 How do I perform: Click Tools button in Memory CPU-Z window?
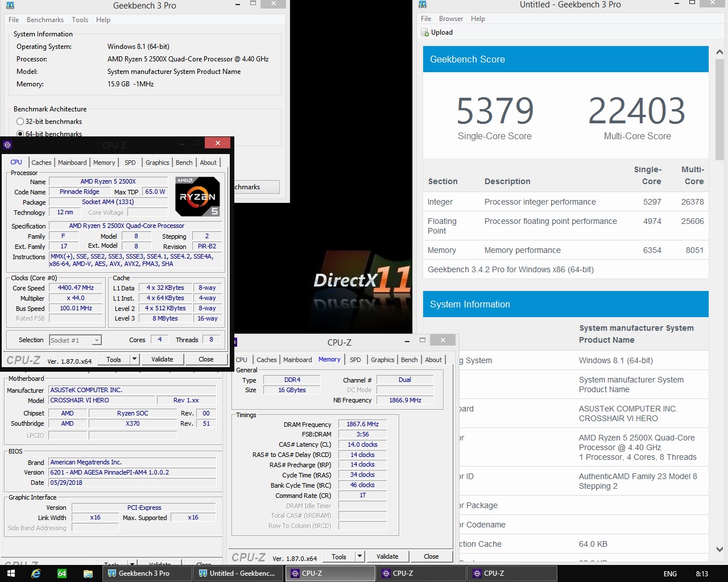pyautogui.click(x=339, y=556)
